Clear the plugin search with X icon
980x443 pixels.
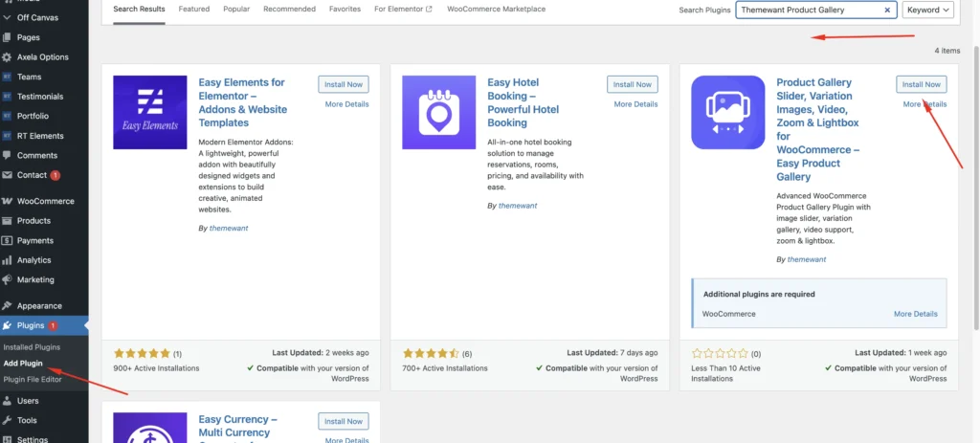tap(887, 10)
